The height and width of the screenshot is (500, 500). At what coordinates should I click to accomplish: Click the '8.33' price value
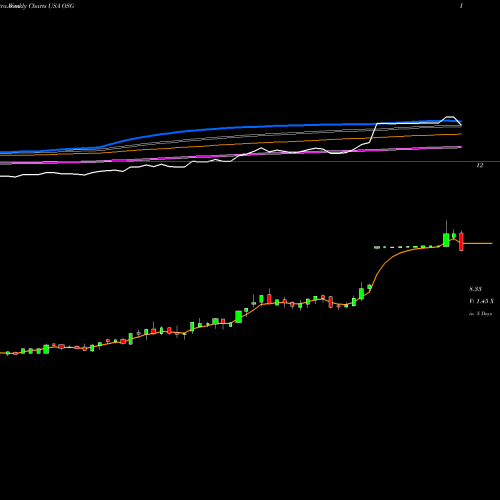(x=475, y=289)
